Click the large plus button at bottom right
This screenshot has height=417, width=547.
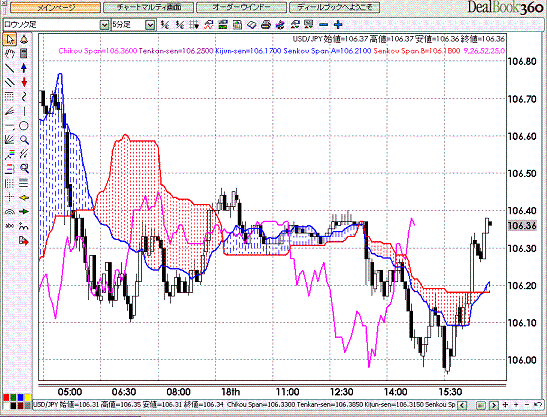(505, 405)
